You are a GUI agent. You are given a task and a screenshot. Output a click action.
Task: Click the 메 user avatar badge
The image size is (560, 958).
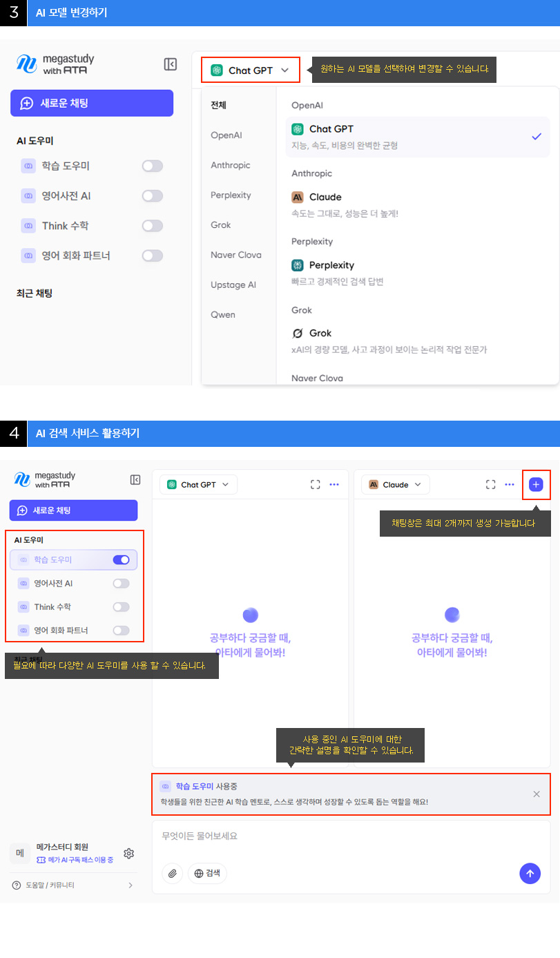coord(19,854)
